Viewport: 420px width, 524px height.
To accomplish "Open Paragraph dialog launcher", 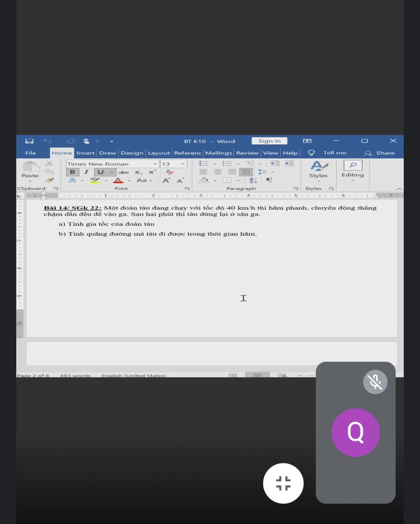I will tap(295, 189).
